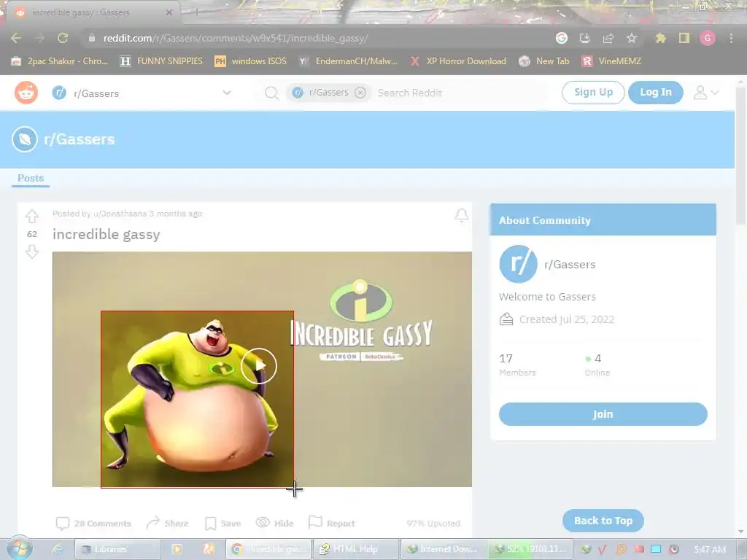Open the Chrome profile avatar G
The image size is (747, 560).
pyautogui.click(x=708, y=38)
